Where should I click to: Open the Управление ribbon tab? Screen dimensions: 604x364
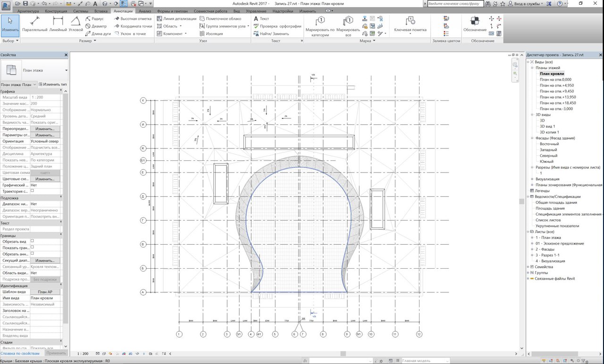tap(256, 11)
